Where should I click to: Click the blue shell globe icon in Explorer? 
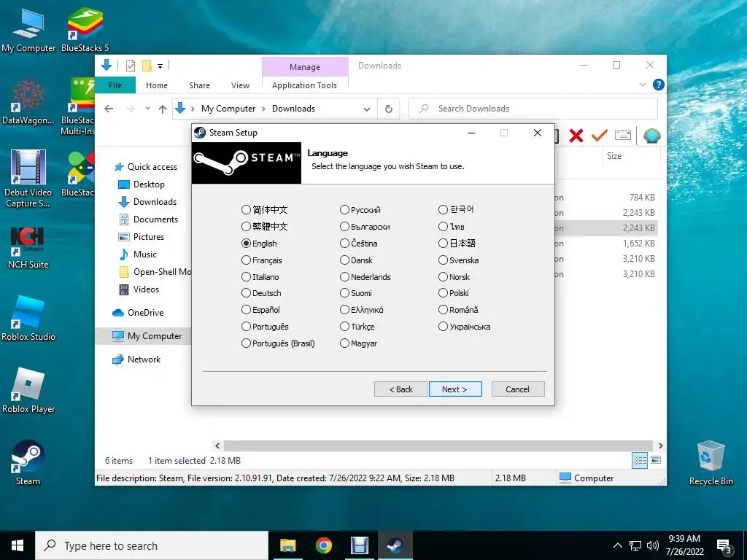pyautogui.click(x=651, y=136)
